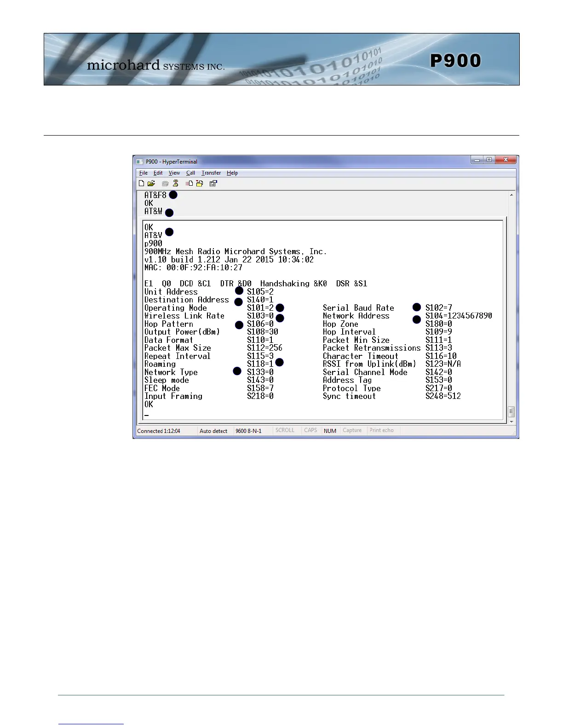563x728 pixels.
Task: Click the 'S123=N/A' RSSI value
Action: click(x=443, y=364)
